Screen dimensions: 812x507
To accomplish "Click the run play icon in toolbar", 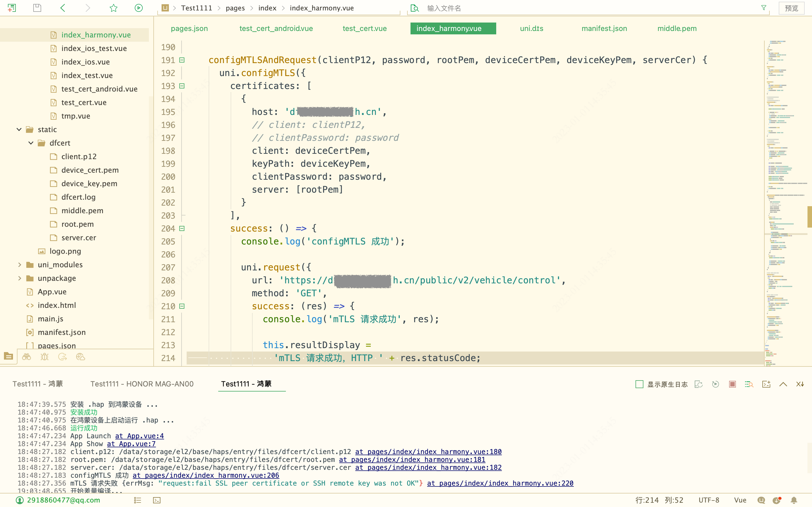I will (139, 8).
